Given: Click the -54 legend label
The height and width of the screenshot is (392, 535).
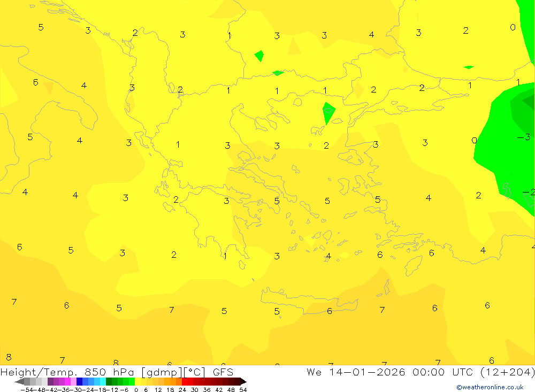Looking at the screenshot, I should pos(27,390).
